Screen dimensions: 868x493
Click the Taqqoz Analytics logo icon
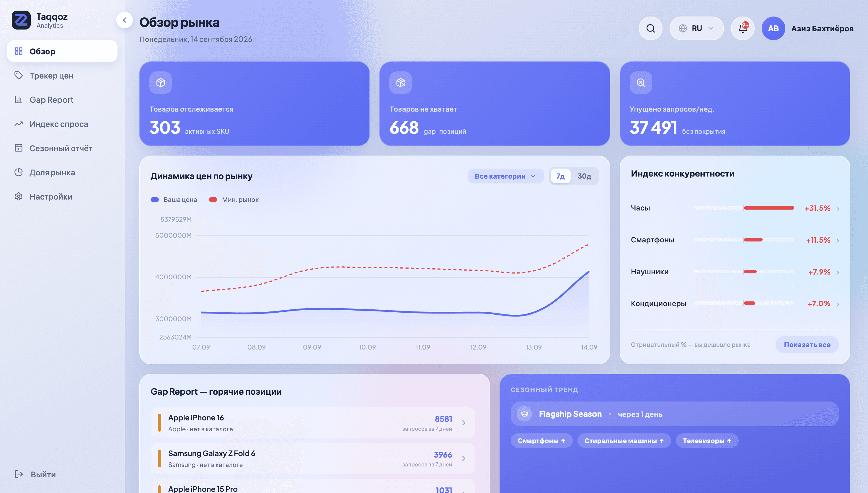21,20
